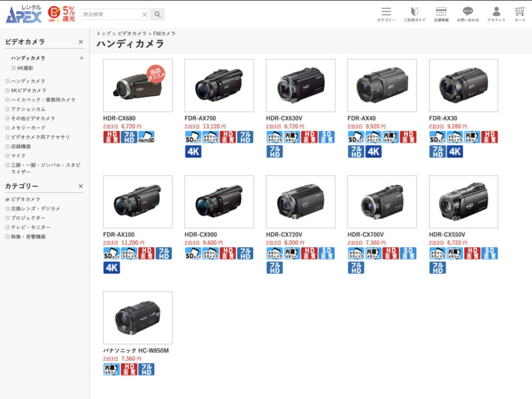Open the HDR-CX900 product link
532x399 pixels.
click(x=201, y=235)
